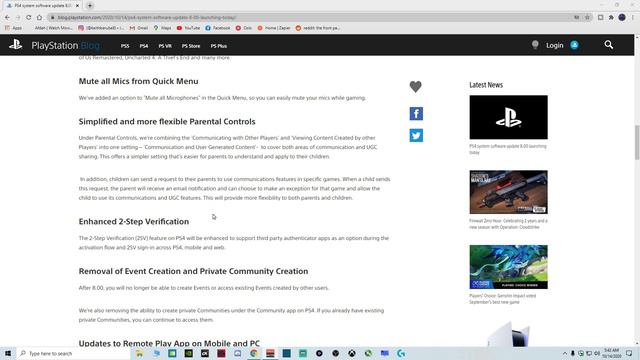Open the reddit front page bookmark
Screen dimensions: 640x360
pyautogui.click(x=318, y=28)
